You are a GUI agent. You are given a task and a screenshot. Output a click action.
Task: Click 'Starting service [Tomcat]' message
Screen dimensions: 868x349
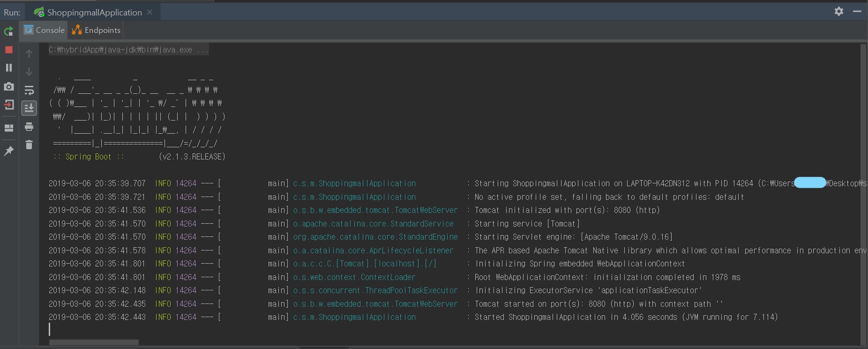pyautogui.click(x=527, y=224)
